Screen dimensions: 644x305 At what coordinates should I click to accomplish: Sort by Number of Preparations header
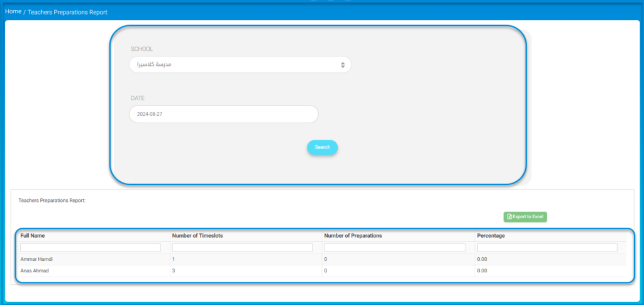(353, 236)
